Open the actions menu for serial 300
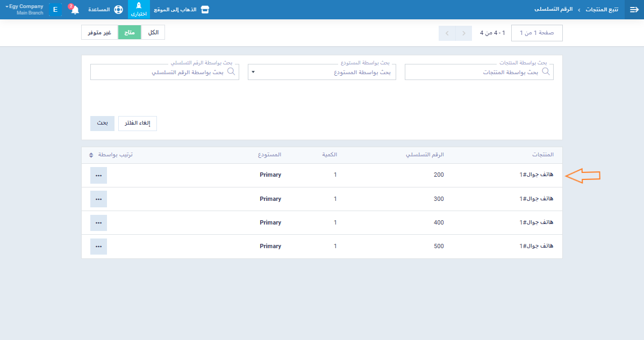 98,199
